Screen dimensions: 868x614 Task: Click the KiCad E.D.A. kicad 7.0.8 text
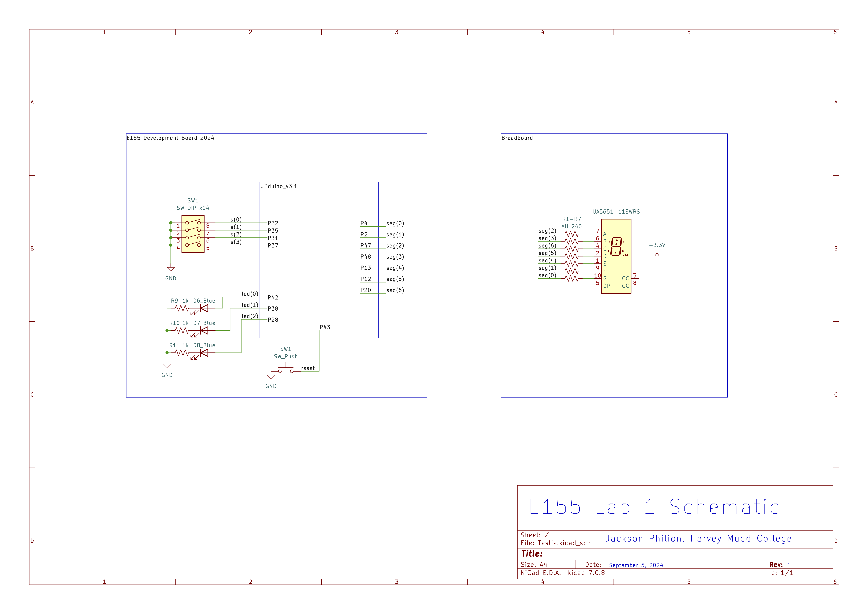[x=563, y=573]
